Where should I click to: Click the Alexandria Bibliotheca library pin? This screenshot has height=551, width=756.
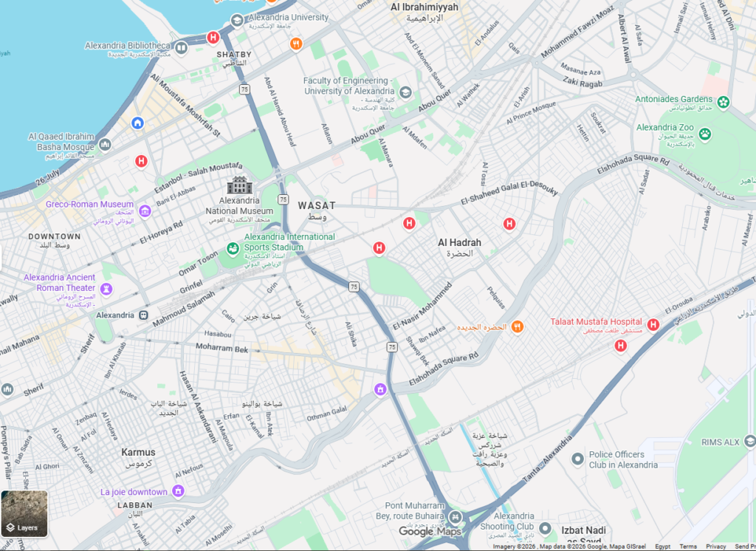(182, 48)
